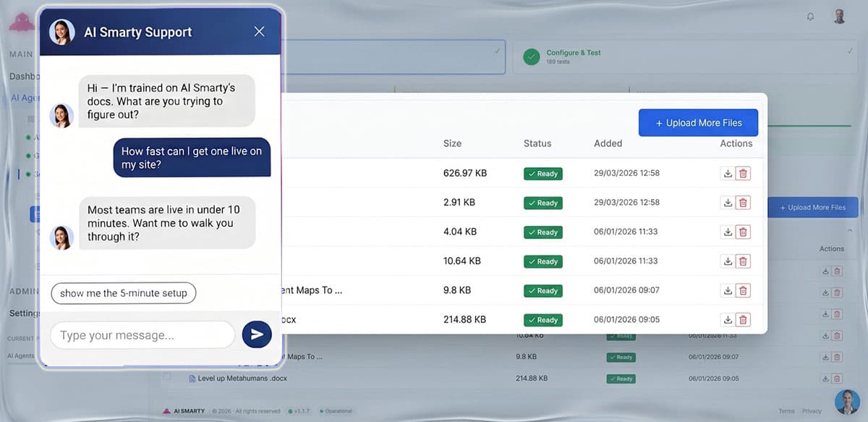This screenshot has height=422, width=868.
Task: Open notifications bell icon
Action: [x=810, y=17]
